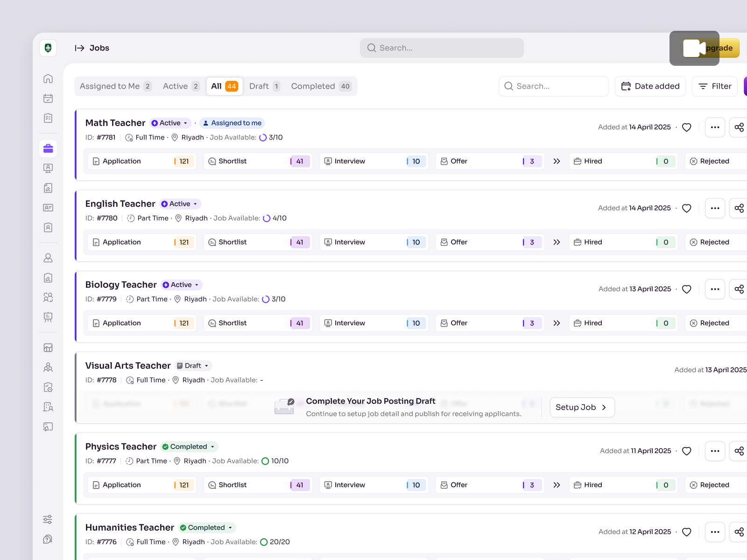Select the briefcase Jobs icon in sidebar
This screenshot has height=560, width=747.
click(48, 148)
